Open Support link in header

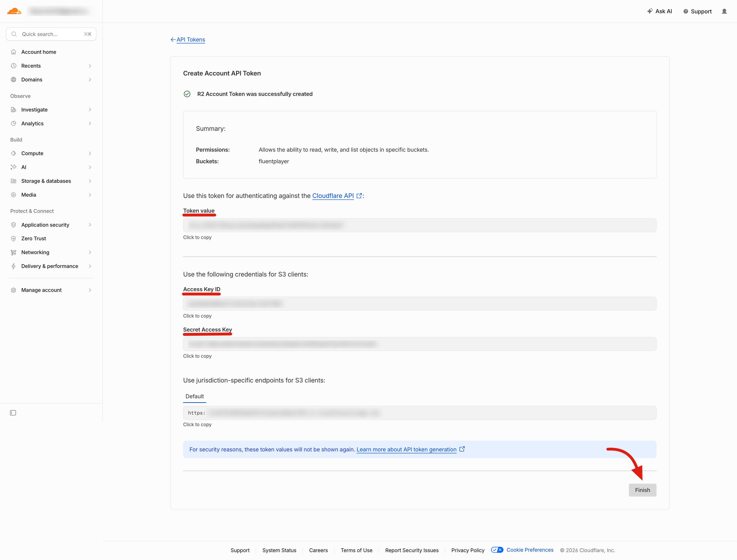pyautogui.click(x=697, y=11)
